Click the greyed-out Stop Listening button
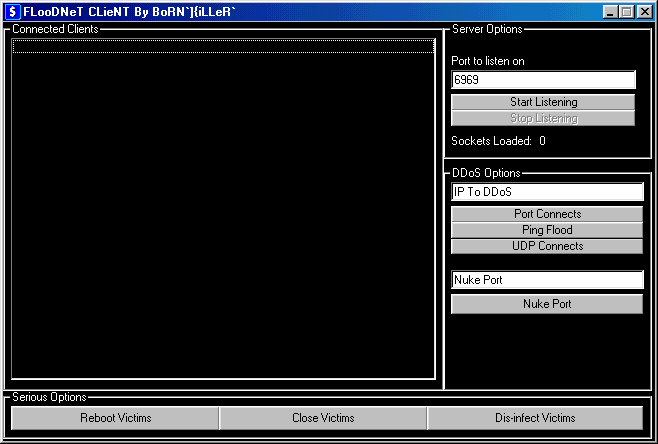Image resolution: width=658 pixels, height=444 pixels. (x=543, y=118)
